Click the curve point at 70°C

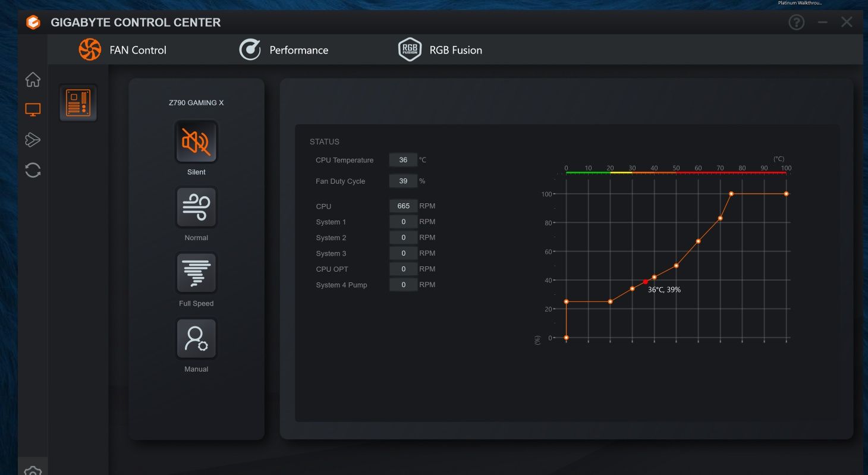(x=720, y=218)
